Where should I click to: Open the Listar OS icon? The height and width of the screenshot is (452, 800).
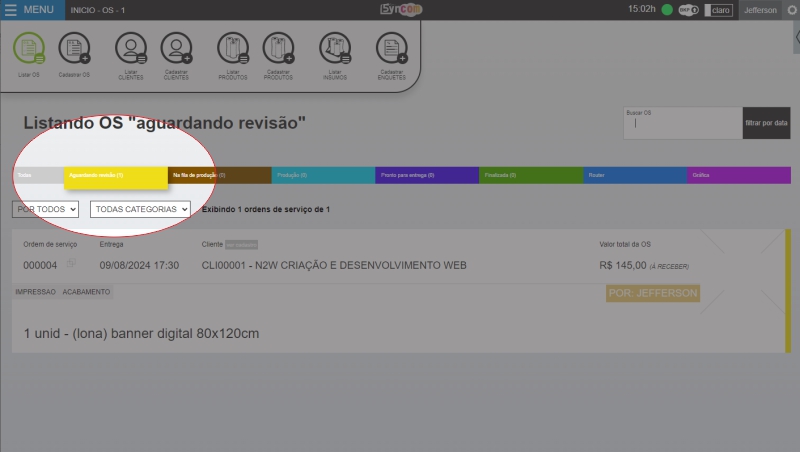coord(29,48)
